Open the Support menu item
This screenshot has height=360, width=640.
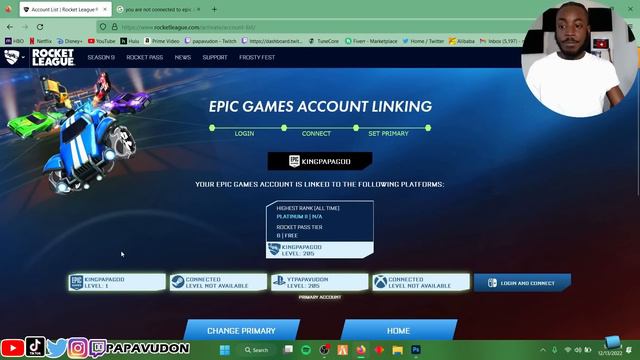[215, 58]
